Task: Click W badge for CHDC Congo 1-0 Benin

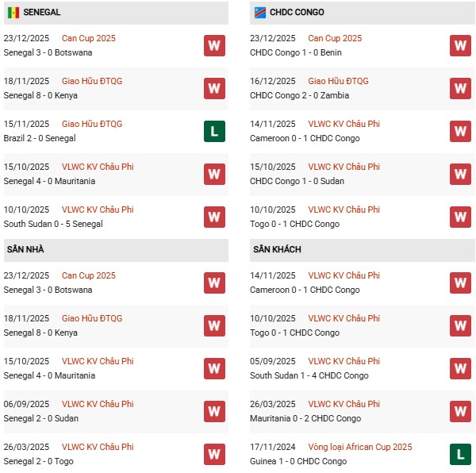Action: [460, 45]
